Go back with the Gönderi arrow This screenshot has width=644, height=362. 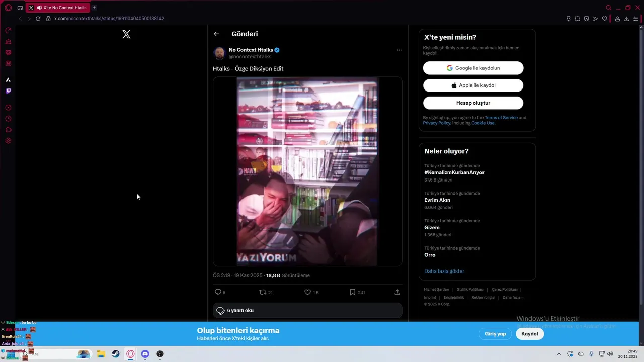click(x=216, y=34)
